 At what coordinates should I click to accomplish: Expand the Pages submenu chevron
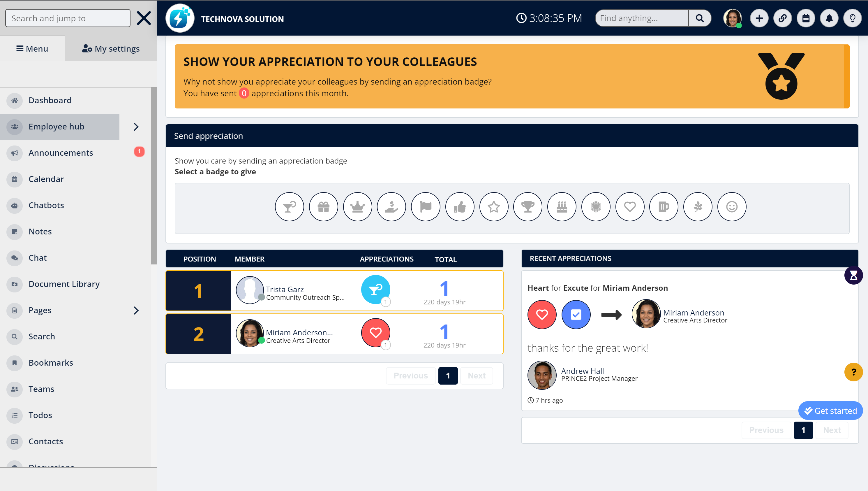136,310
